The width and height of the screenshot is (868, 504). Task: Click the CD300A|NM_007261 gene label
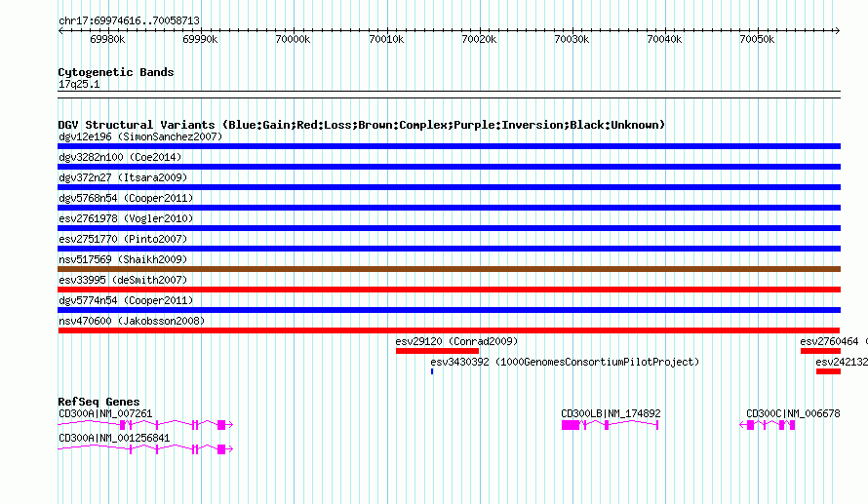point(105,413)
